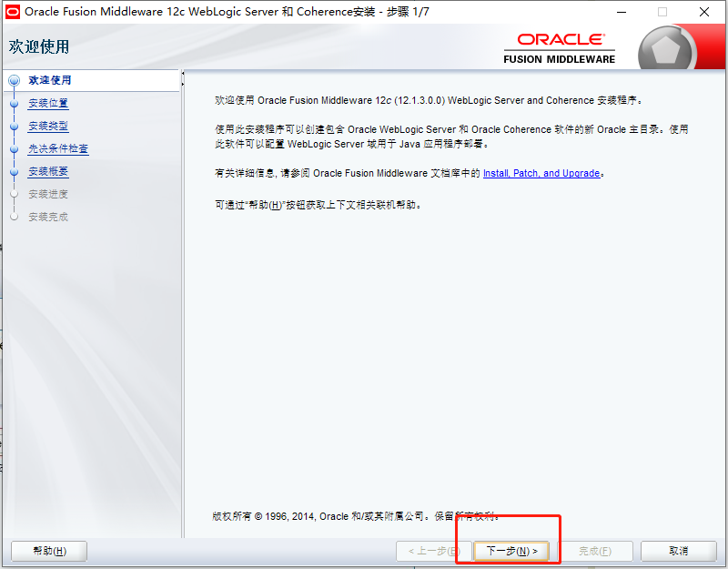This screenshot has width=728, height=569.
Task: Click the 安装进度 step label
Action: pyautogui.click(x=48, y=194)
